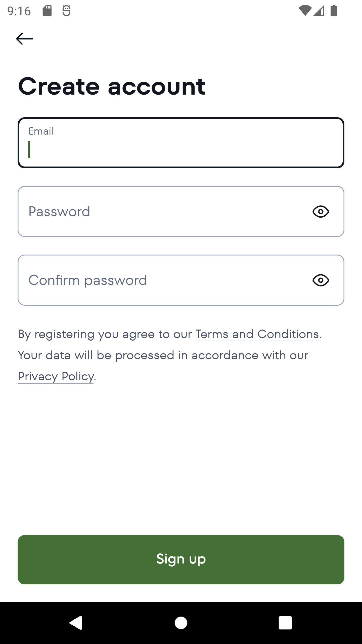Screen dimensions: 362x644
Task: Open recent apps with square button
Action: pyautogui.click(x=285, y=623)
